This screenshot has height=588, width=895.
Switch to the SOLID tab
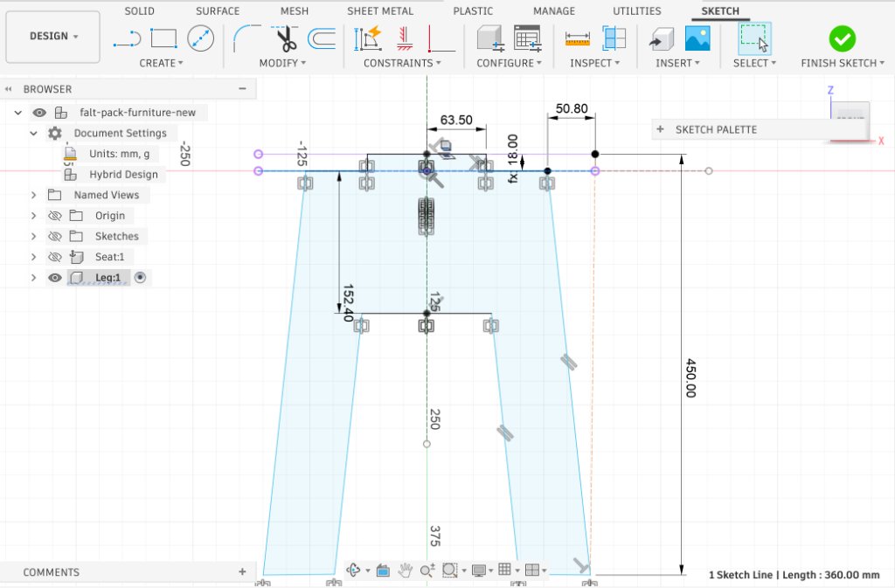pos(139,10)
